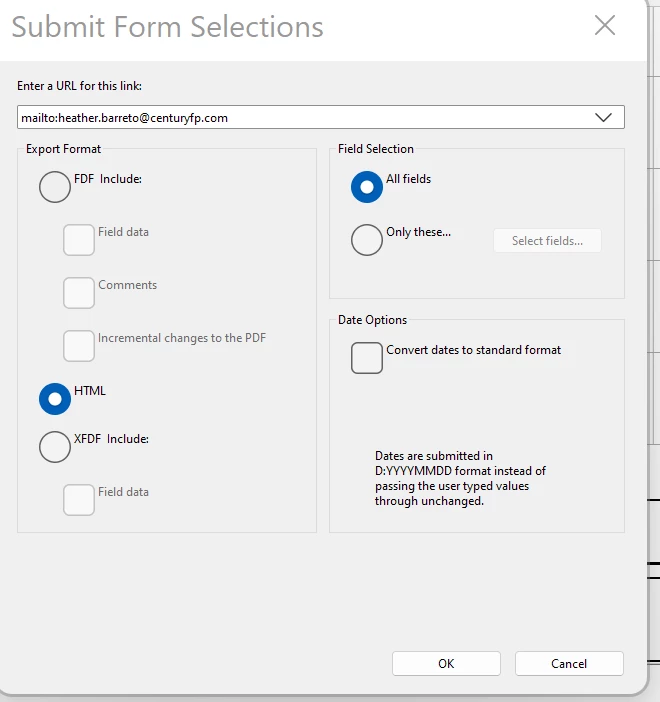Viewport: 660px width, 702px height.
Task: Check the Field data box under XFDF
Action: (x=79, y=500)
